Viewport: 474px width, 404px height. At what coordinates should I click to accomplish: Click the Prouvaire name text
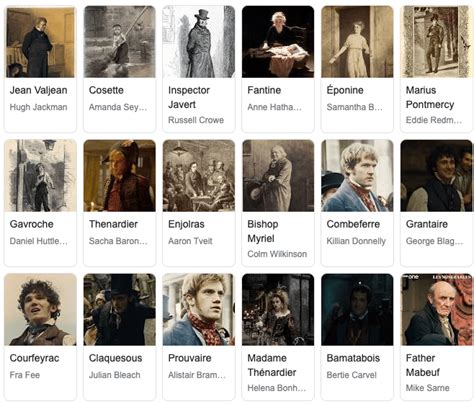(190, 358)
